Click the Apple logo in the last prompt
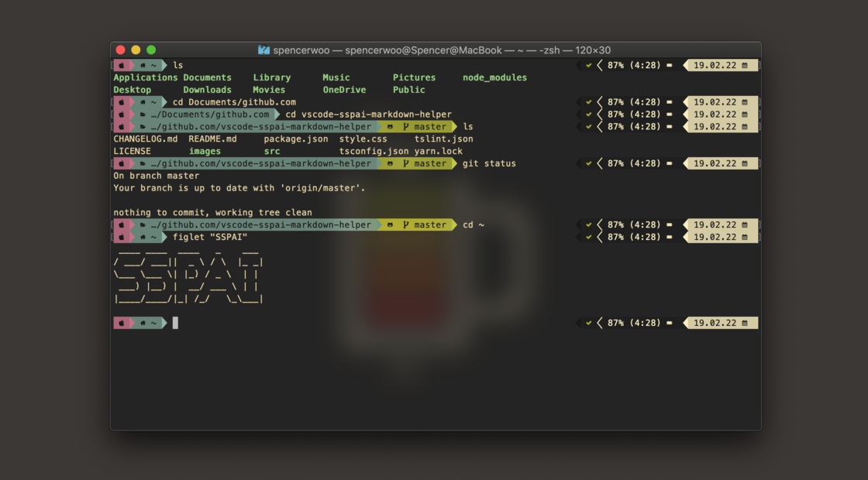The width and height of the screenshot is (868, 480). pyautogui.click(x=122, y=323)
